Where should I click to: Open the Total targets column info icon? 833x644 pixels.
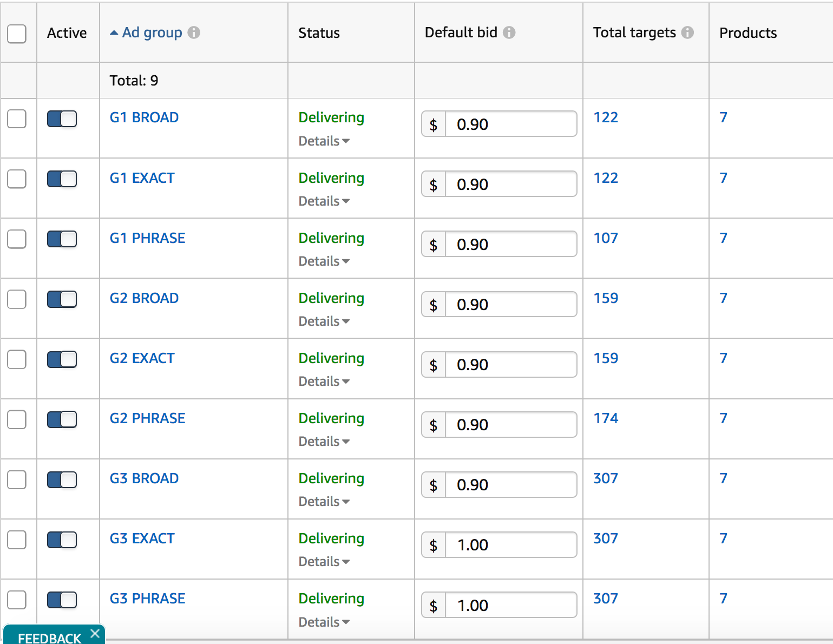tap(687, 32)
